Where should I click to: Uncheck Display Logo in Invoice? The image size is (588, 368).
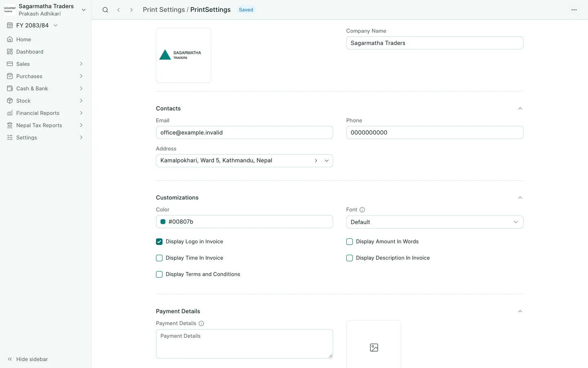click(x=159, y=242)
